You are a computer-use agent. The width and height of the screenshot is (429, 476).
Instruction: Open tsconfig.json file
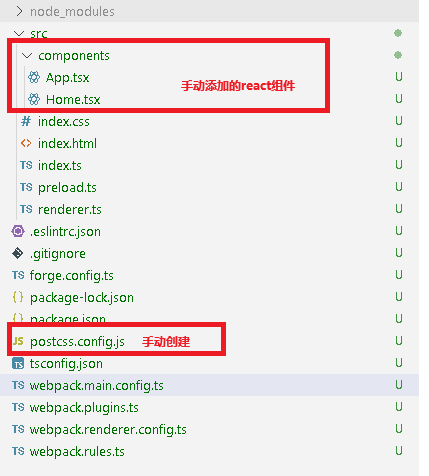click(x=66, y=364)
